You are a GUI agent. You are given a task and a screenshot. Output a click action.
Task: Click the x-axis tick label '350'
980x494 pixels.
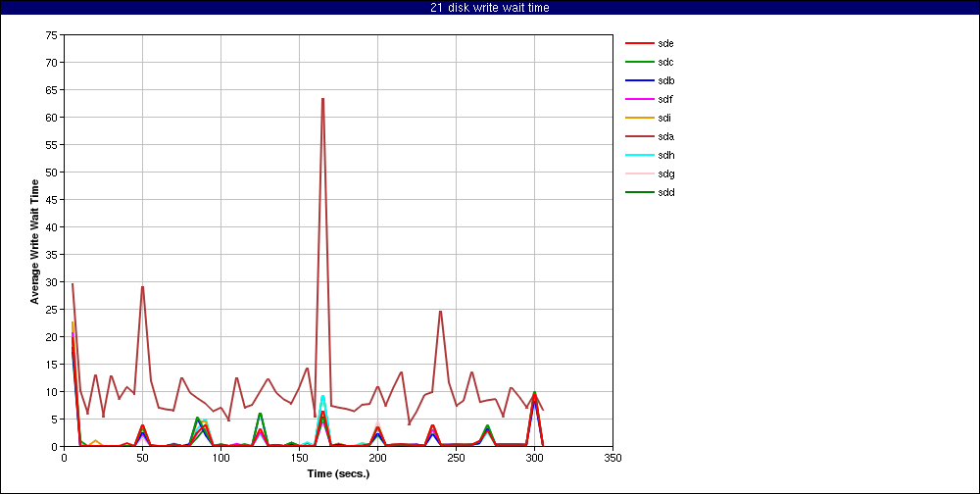613,458
